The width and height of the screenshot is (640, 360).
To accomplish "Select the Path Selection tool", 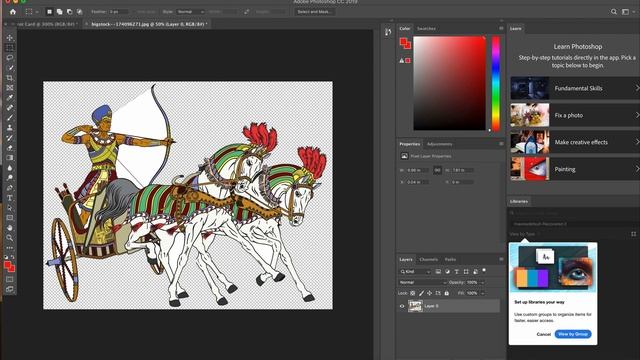I will pos(10,208).
